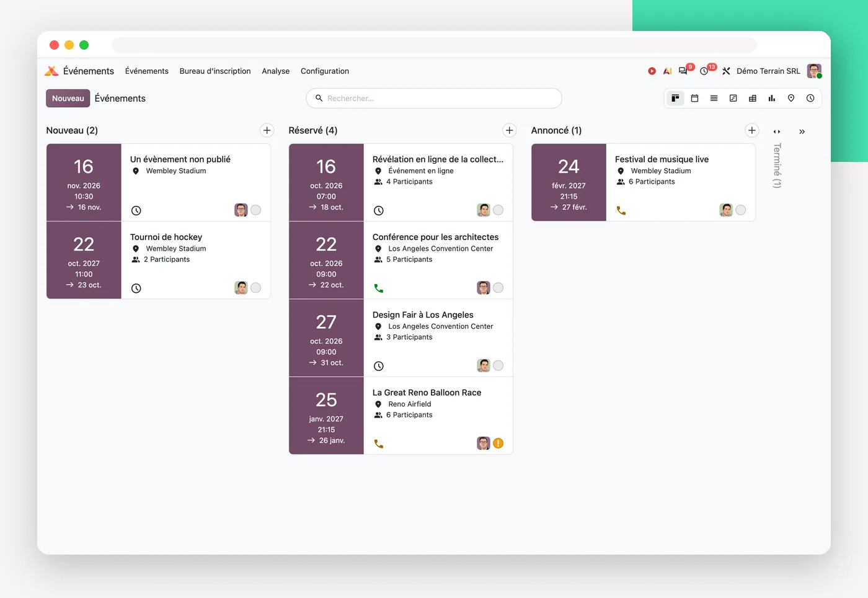This screenshot has height=598, width=868.
Task: Open the Configuration menu
Action: tap(325, 71)
